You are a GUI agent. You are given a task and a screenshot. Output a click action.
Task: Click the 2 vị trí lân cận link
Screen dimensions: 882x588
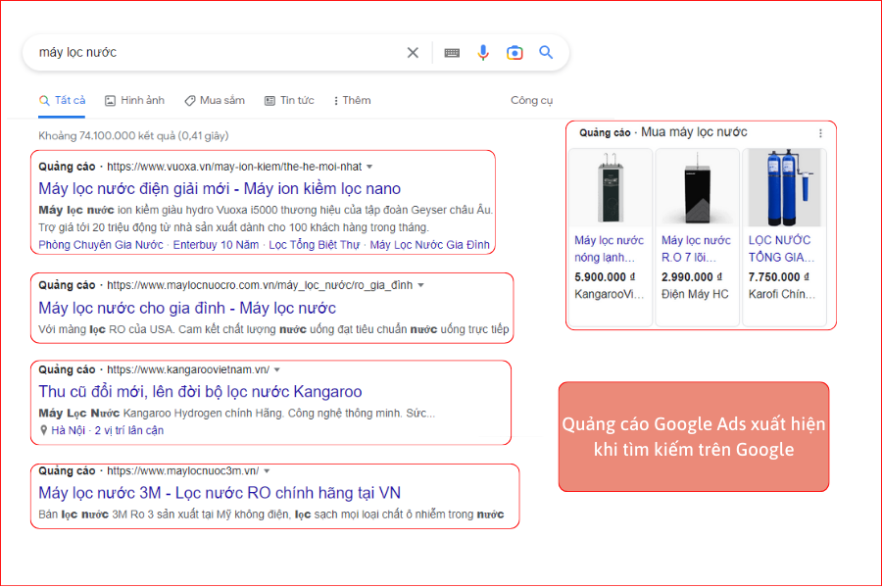[x=128, y=430]
